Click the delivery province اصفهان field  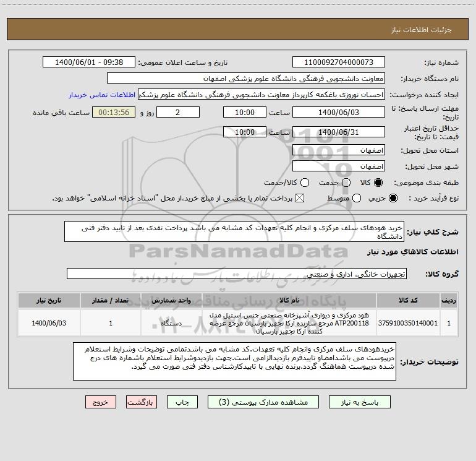[339, 150]
